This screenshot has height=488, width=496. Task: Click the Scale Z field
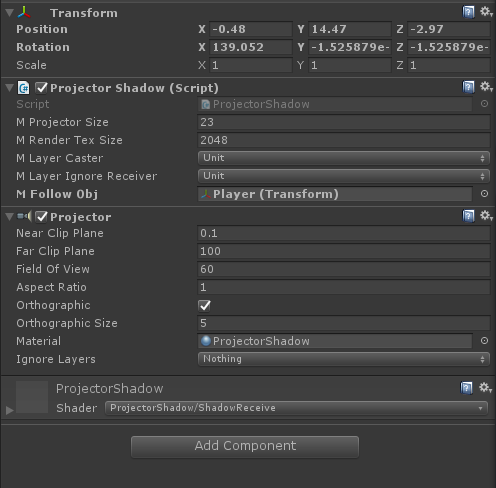[x=449, y=65]
